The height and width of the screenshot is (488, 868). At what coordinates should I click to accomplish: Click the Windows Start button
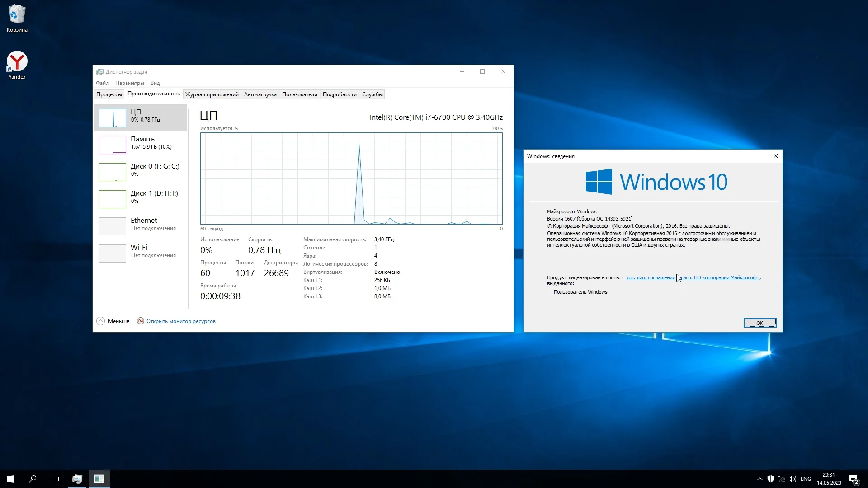(11, 479)
